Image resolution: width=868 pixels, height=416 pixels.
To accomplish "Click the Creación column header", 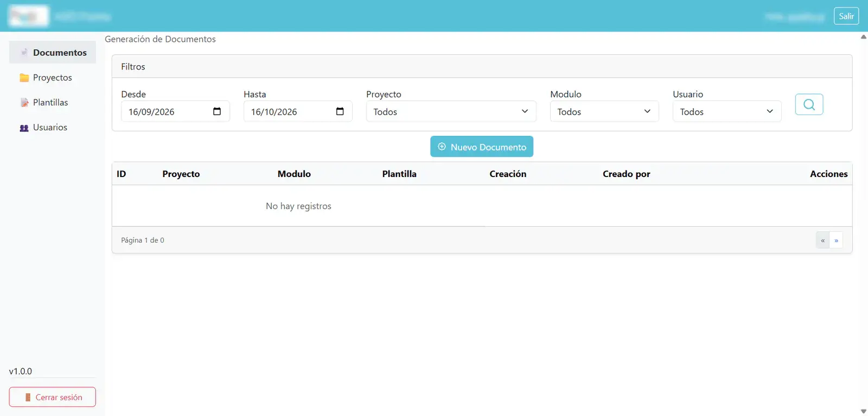I will tap(508, 174).
